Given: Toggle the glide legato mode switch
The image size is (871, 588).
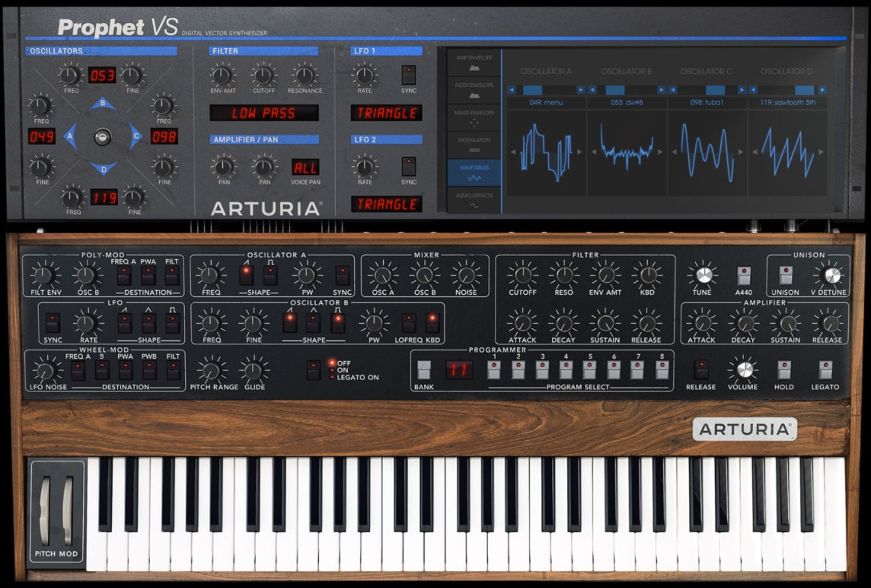Looking at the screenshot, I should pos(314,370).
